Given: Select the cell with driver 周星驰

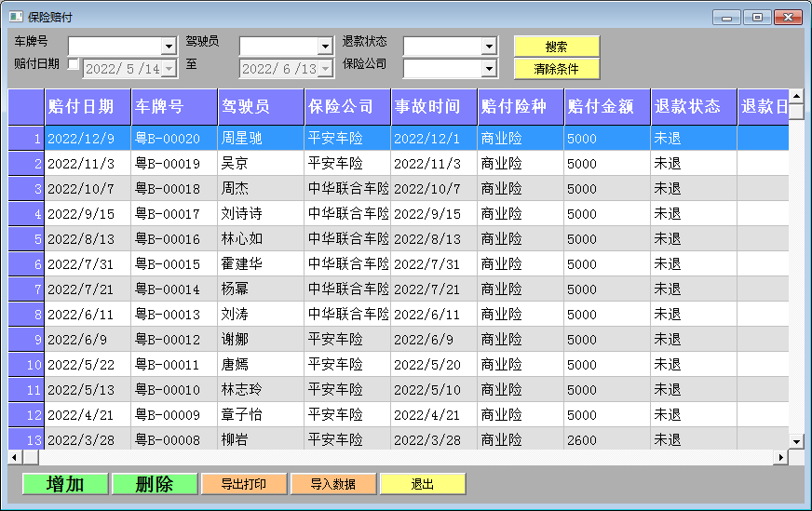Looking at the screenshot, I should 261,139.
